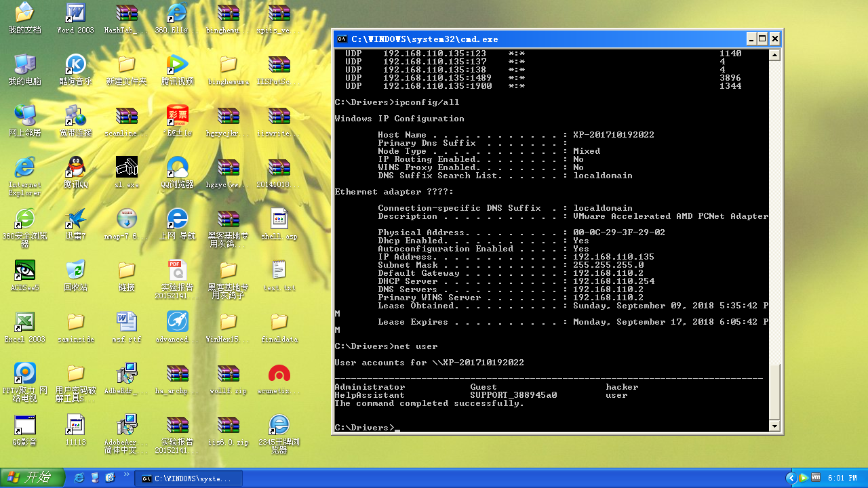Open the cmd.exe window system menu icon
Screen dimensions: 868x488
(x=342, y=39)
